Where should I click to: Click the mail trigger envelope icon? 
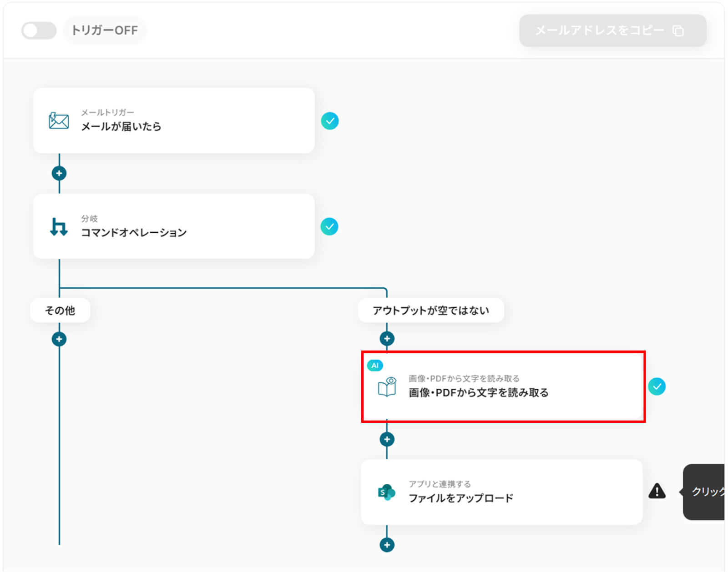click(x=59, y=120)
